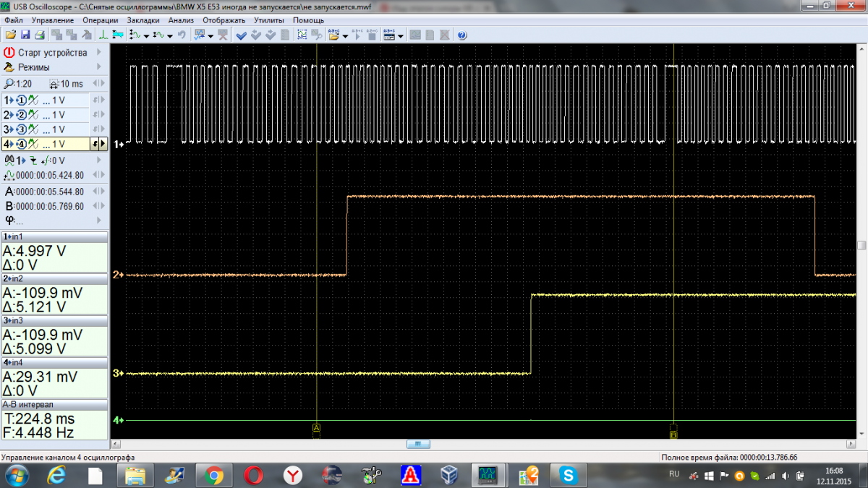
Task: Click the undo arrow toolbar icon
Action: click(181, 35)
